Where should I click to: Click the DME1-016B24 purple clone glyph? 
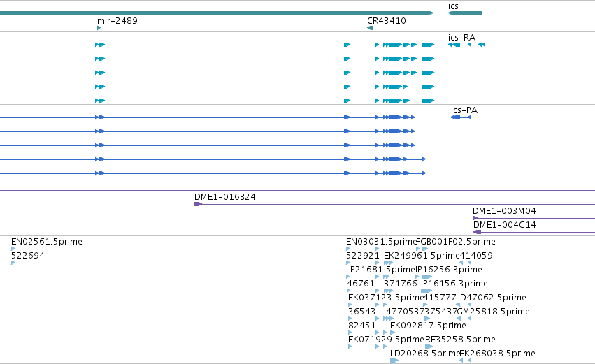click(x=394, y=204)
